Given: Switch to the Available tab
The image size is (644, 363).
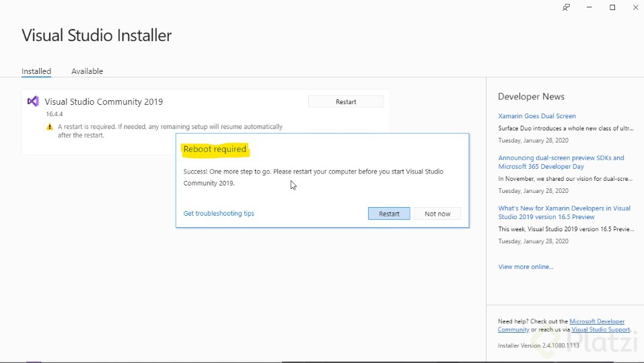Looking at the screenshot, I should (87, 71).
